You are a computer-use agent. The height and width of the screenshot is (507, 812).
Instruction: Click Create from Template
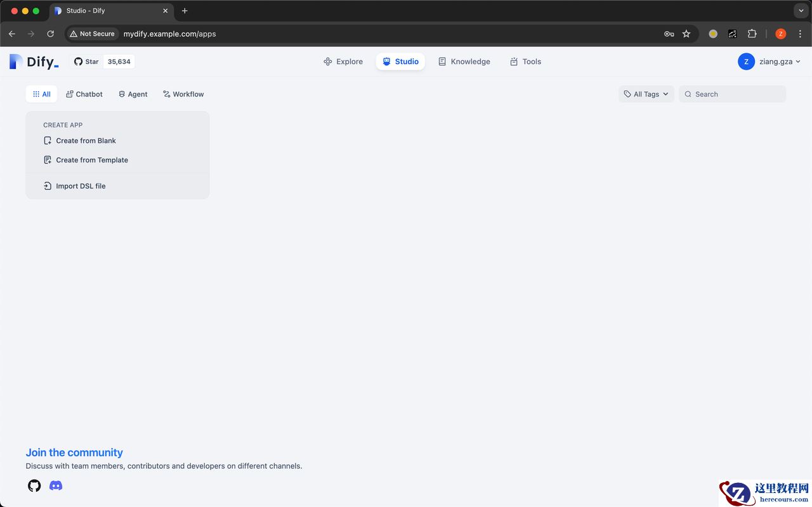(86, 160)
